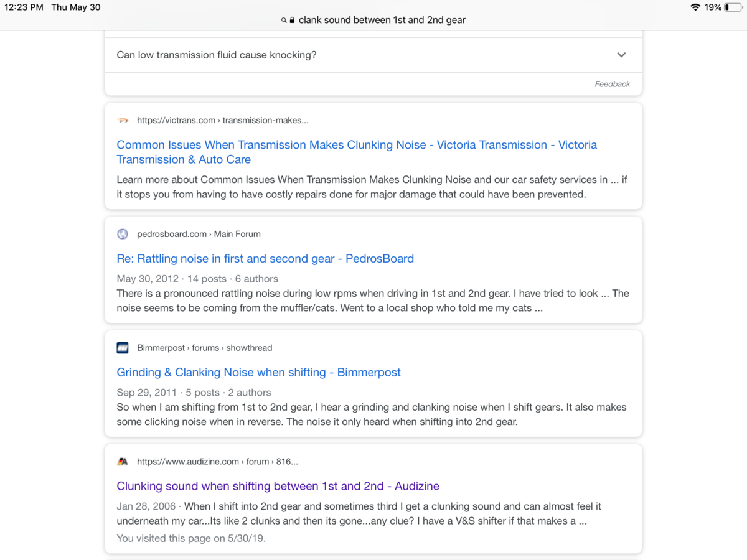This screenshot has height=560, width=747.
Task: Click the www.audizine.com forum URL breadcrumb
Action: pyautogui.click(x=217, y=462)
